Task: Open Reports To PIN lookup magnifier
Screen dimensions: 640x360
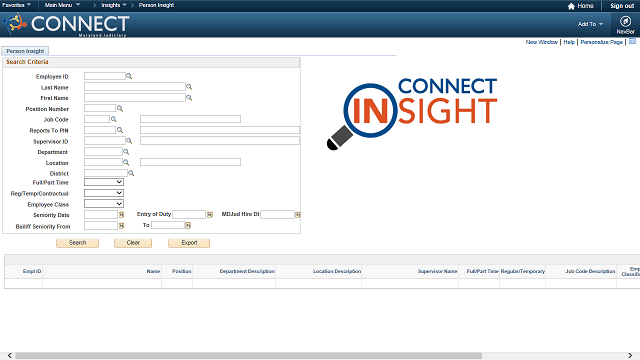Action: (x=120, y=130)
